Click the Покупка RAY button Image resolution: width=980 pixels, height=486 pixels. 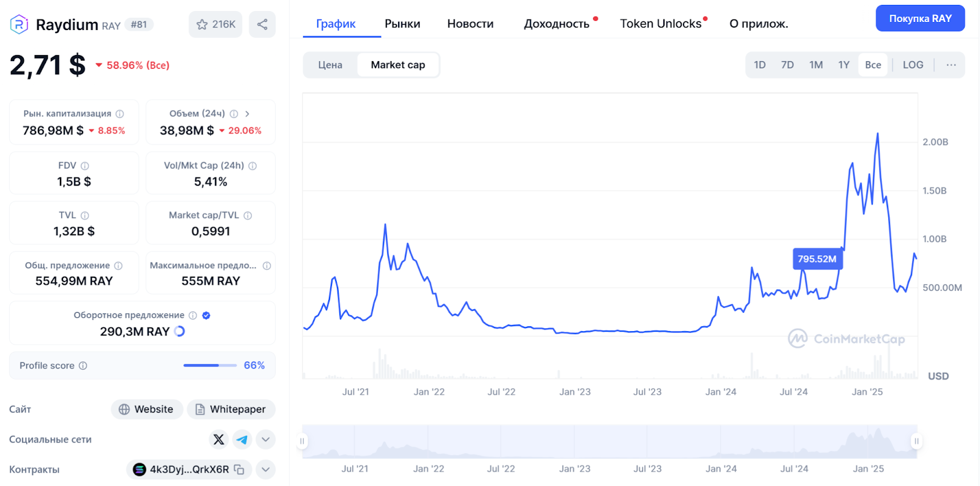pos(920,18)
